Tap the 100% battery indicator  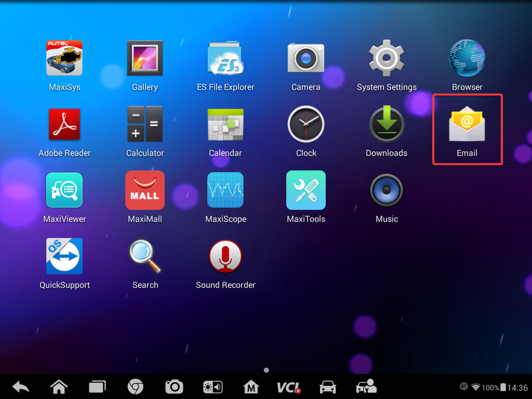pos(494,387)
